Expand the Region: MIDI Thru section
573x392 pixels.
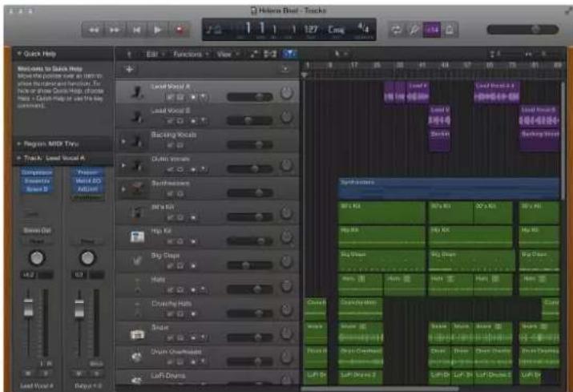[x=19, y=143]
